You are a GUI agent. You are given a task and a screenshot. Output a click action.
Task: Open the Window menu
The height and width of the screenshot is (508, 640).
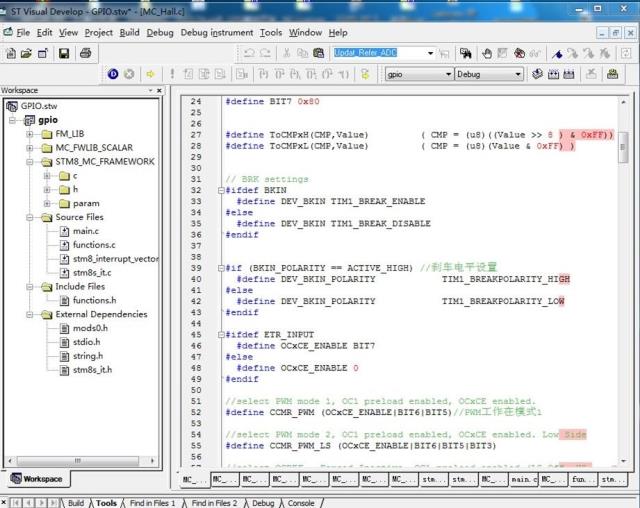[305, 33]
